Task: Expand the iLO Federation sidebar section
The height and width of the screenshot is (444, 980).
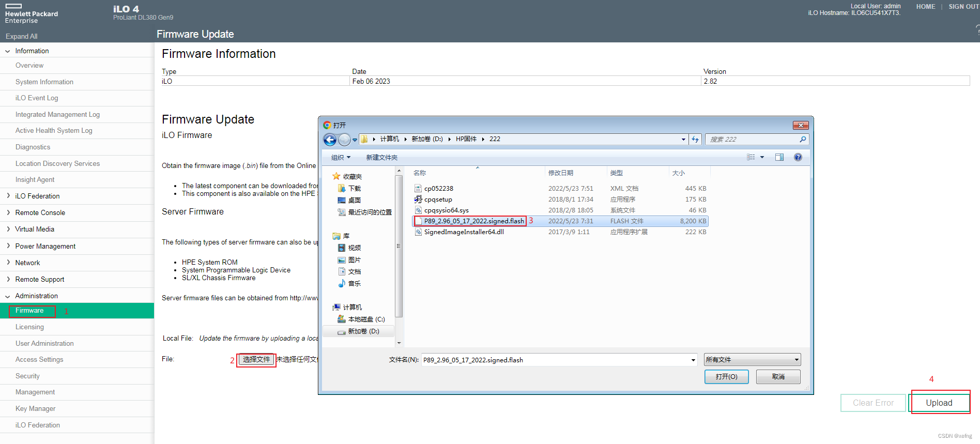Action: coord(8,196)
